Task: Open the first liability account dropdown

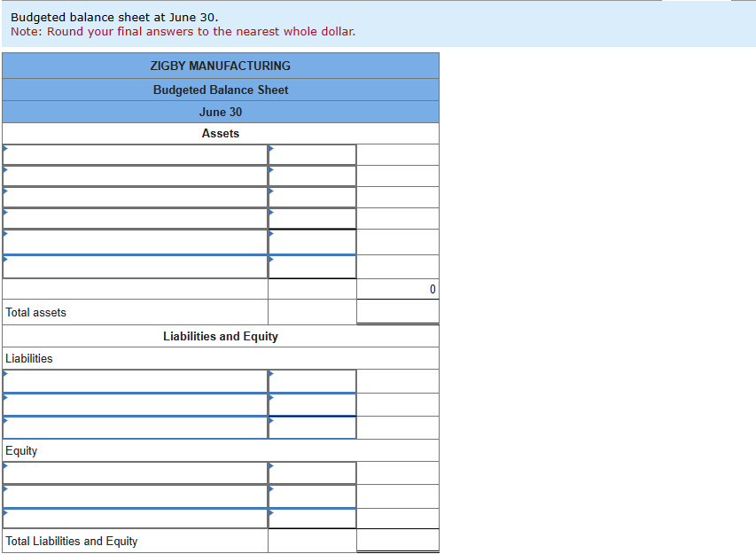Action: click(135, 381)
